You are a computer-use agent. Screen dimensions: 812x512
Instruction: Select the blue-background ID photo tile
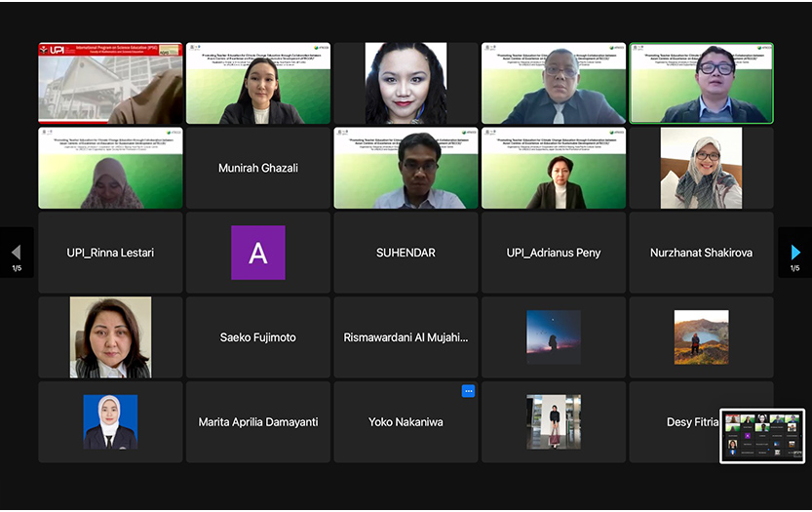coord(110,422)
